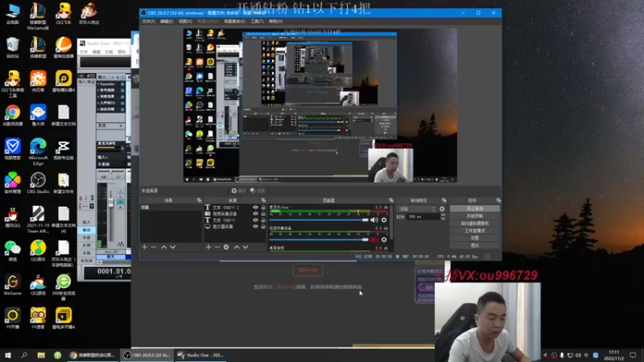The image size is (644, 362).
Task: Open microphone audio settings gear
Action: [384, 220]
